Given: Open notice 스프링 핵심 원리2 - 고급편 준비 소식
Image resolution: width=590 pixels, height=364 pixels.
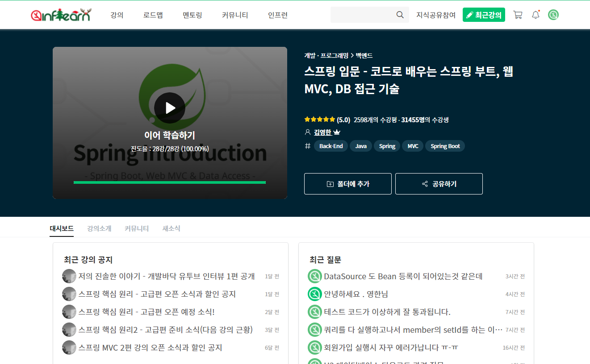Looking at the screenshot, I should pyautogui.click(x=166, y=330).
